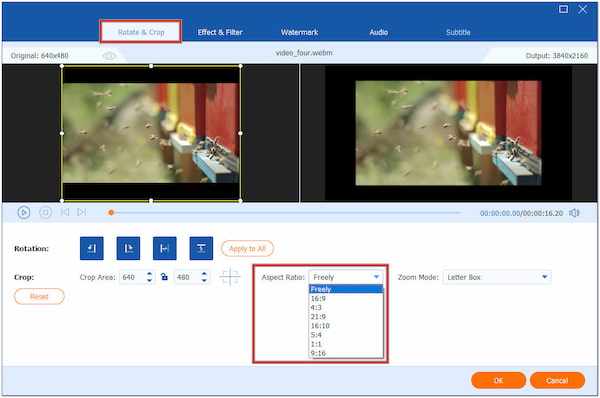600x398 pixels.
Task: Choose 16:10 aspect ratio
Action: coord(346,326)
